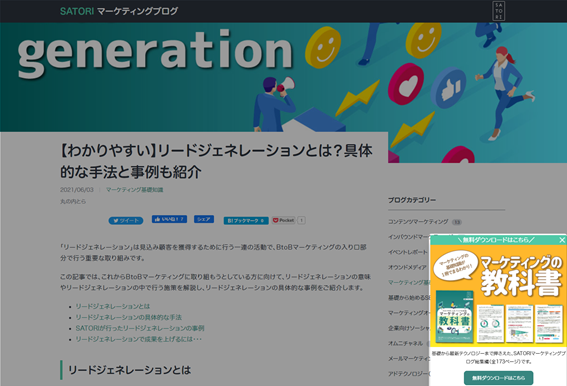This screenshot has height=386, width=567.
Task: Click the Facebook シェア button
Action: point(204,219)
